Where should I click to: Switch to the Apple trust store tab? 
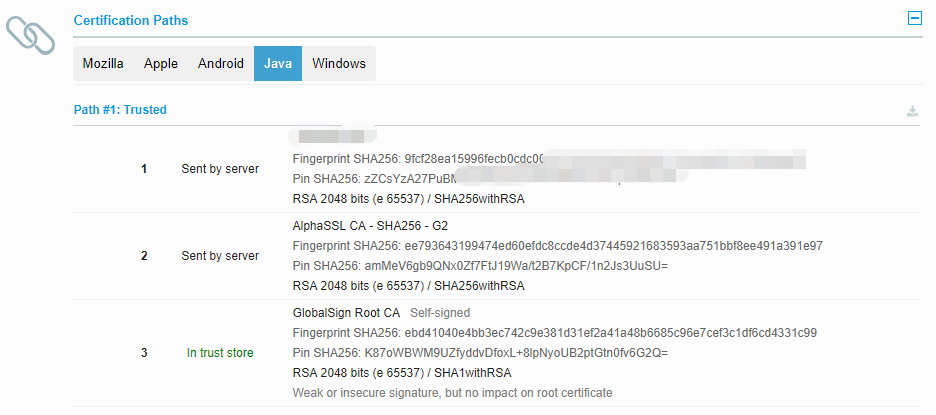pyautogui.click(x=161, y=63)
